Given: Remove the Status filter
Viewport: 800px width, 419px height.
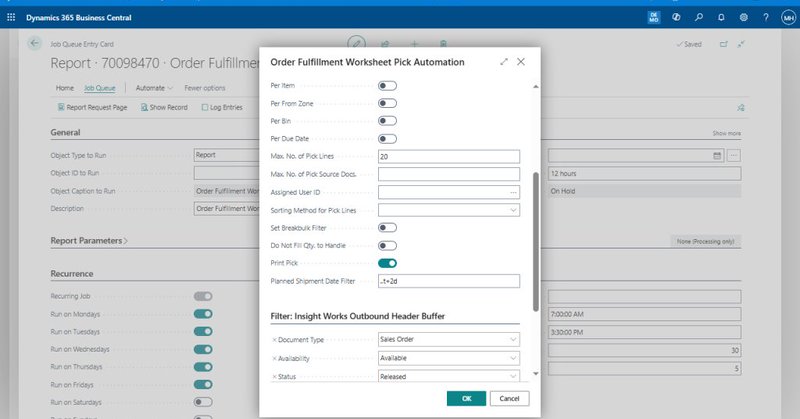Looking at the screenshot, I should 274,377.
